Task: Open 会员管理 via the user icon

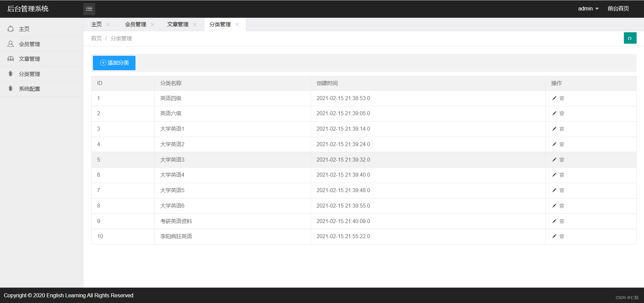Action: click(x=10, y=44)
